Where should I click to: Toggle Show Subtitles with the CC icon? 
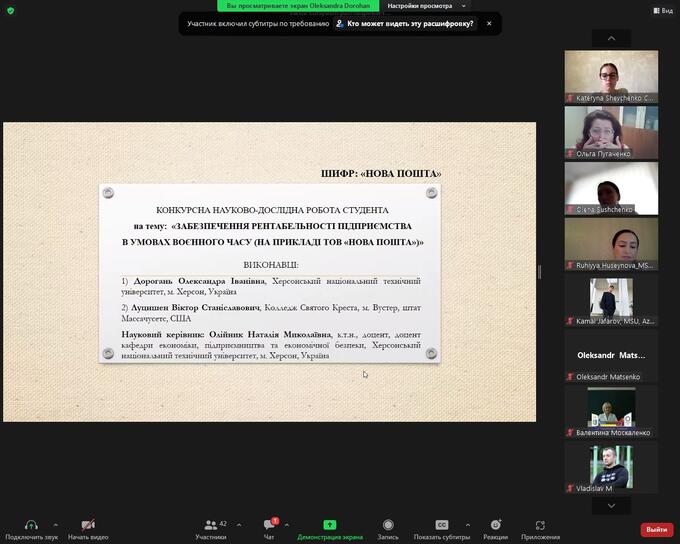coord(442,525)
